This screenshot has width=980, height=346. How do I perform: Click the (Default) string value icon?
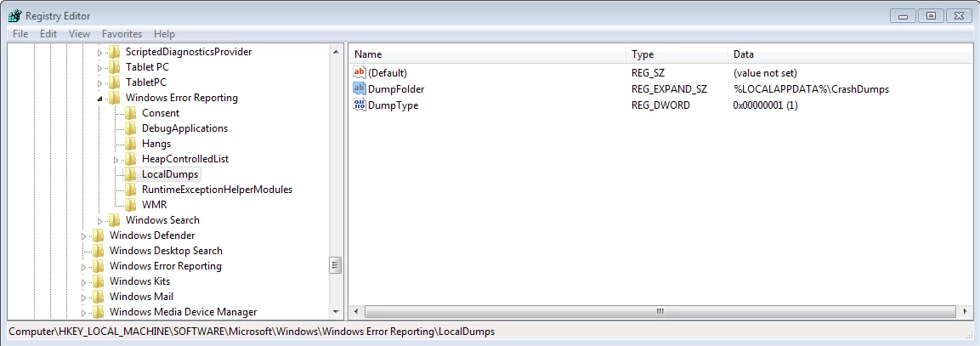(360, 72)
